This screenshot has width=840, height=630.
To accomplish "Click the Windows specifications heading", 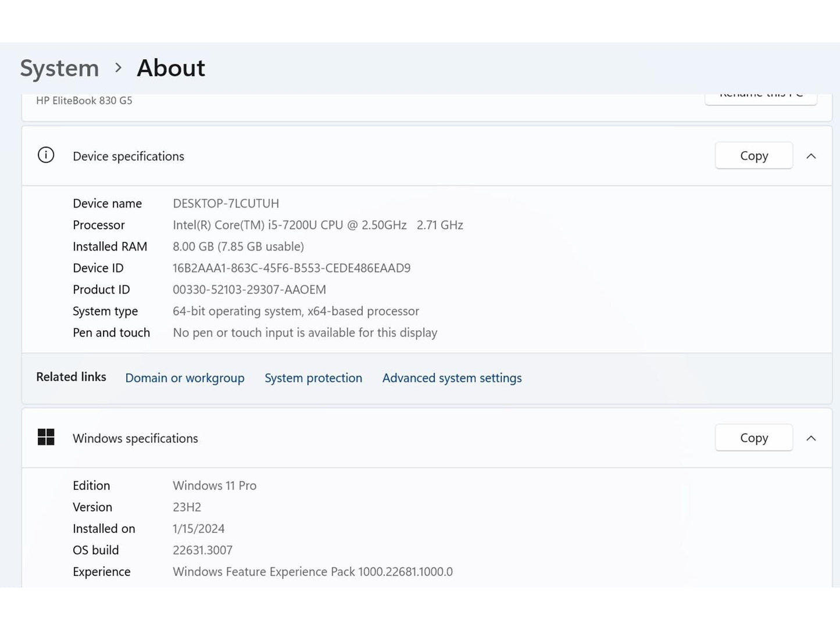I will (135, 438).
